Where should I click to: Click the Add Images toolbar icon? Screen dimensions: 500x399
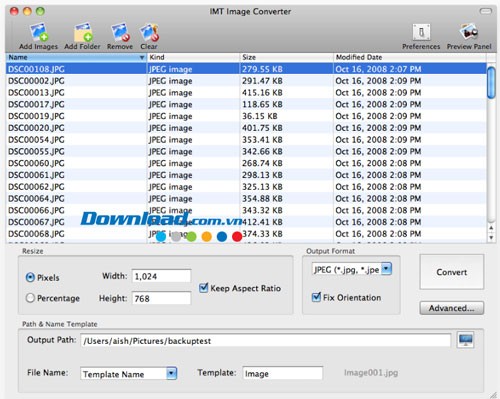tap(39, 36)
